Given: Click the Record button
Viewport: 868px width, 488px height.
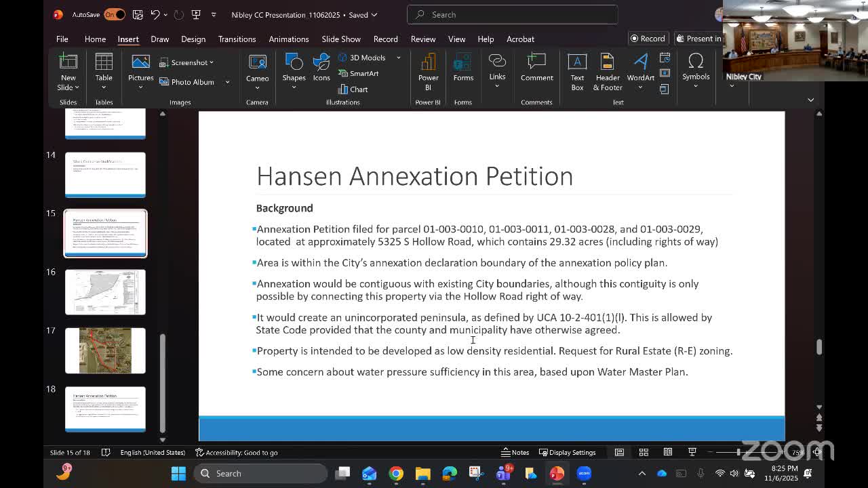Looking at the screenshot, I should (648, 39).
